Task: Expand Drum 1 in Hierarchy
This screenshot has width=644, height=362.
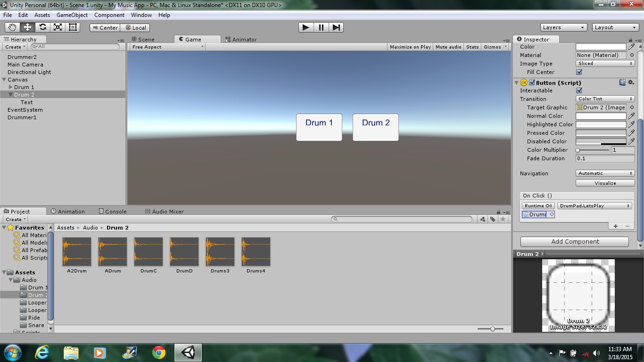Action: pyautogui.click(x=11, y=87)
